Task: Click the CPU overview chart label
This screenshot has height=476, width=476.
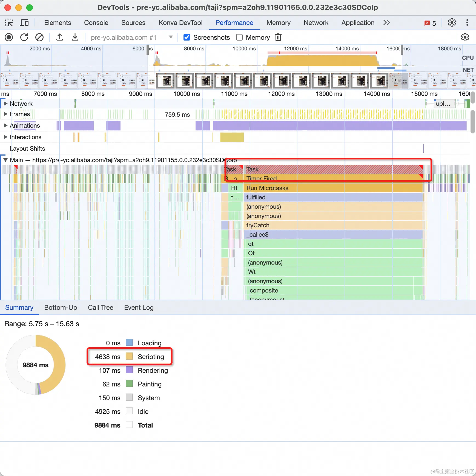Action: pyautogui.click(x=468, y=58)
